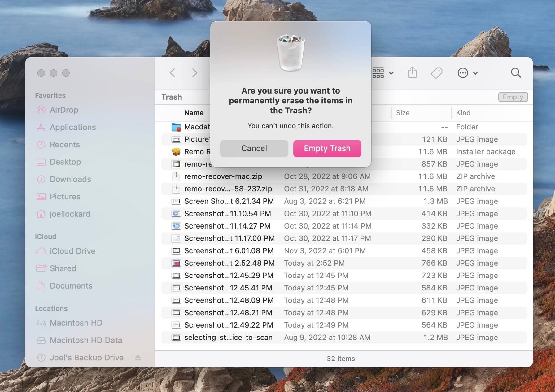Viewport: 555px width, 392px height.
Task: Open Finder search magnifier
Action: click(x=516, y=73)
